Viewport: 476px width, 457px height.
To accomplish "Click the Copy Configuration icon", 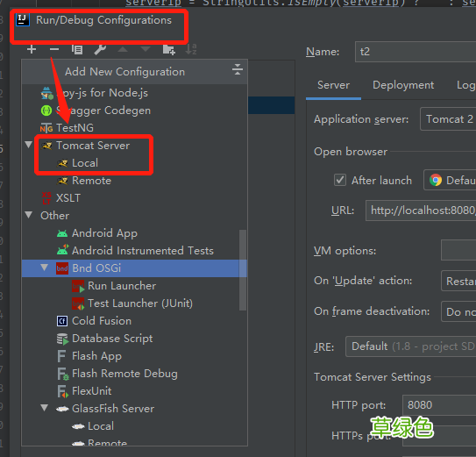I will pos(77,49).
